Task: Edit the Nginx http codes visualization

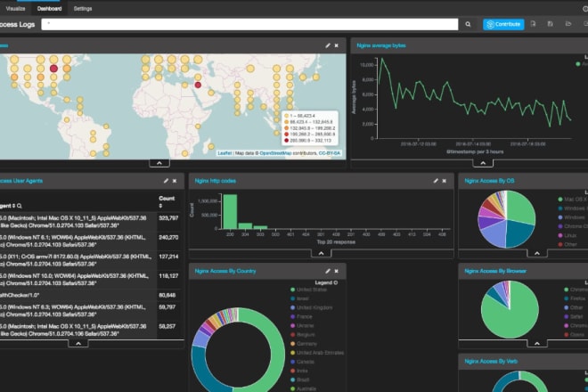Action: 436,181
